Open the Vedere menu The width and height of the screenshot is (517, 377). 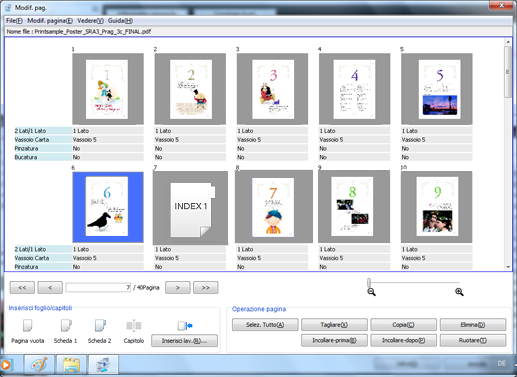pos(90,21)
